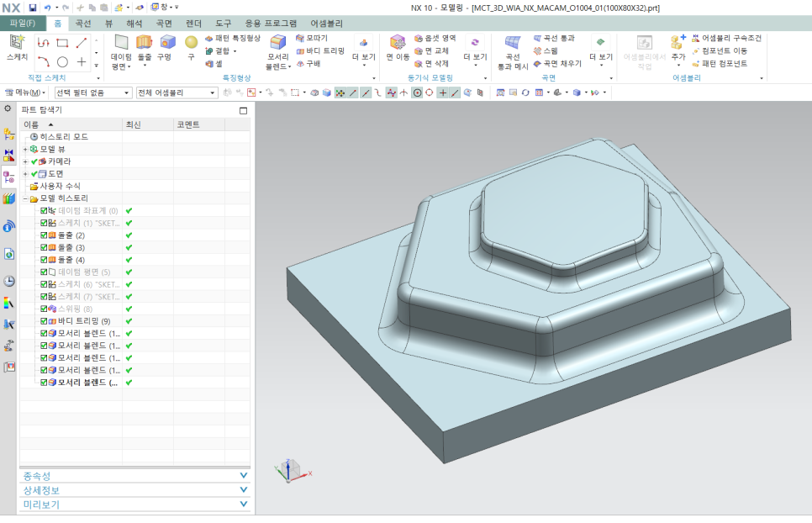Open the History clock sidebar icon
The width and height of the screenshot is (812, 523).
(x=8, y=281)
